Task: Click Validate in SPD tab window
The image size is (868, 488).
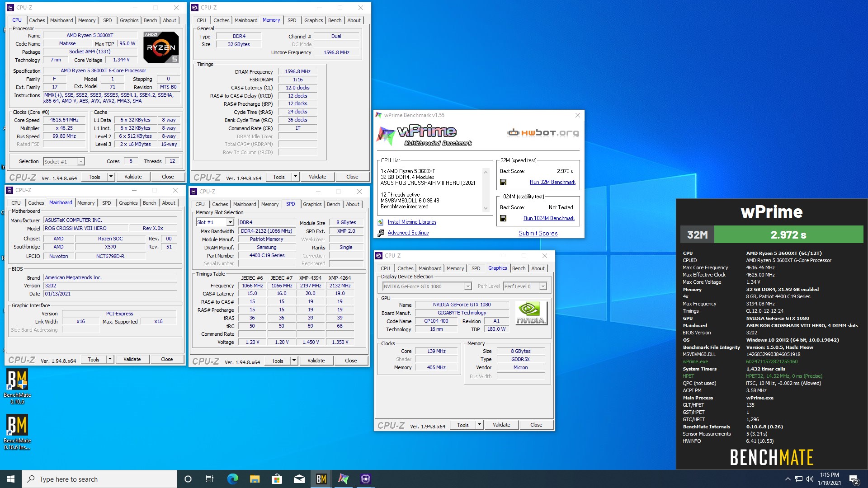Action: tap(316, 361)
